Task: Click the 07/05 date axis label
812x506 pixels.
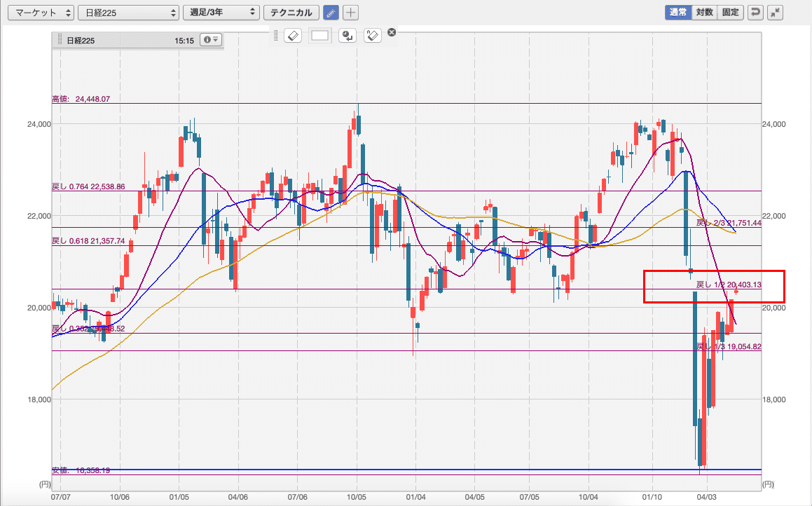Action: click(529, 497)
